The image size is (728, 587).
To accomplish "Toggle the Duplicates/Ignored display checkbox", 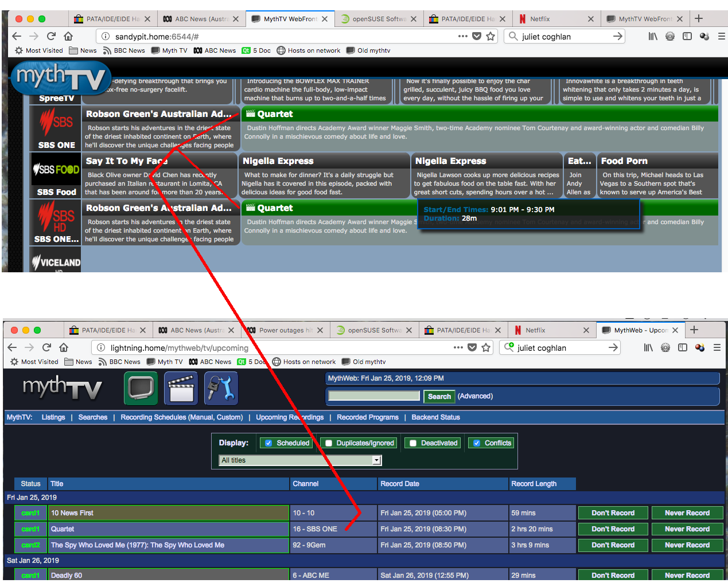I will click(x=328, y=443).
